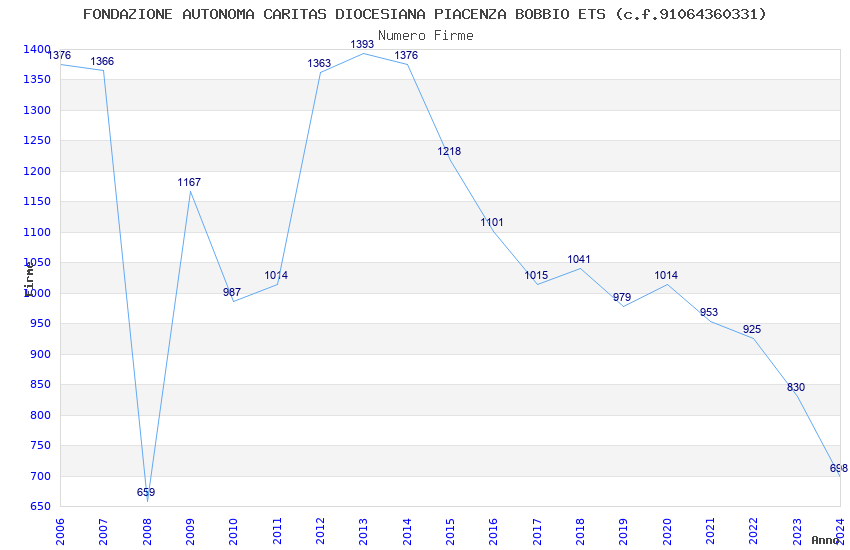Click the 2020 year label on the axis
Viewport: 850px width, 550px height.
(x=667, y=532)
